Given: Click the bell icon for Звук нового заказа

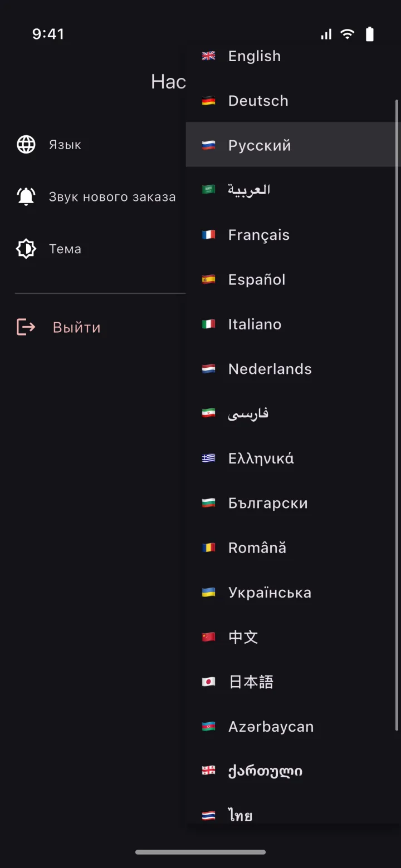Looking at the screenshot, I should [x=26, y=196].
